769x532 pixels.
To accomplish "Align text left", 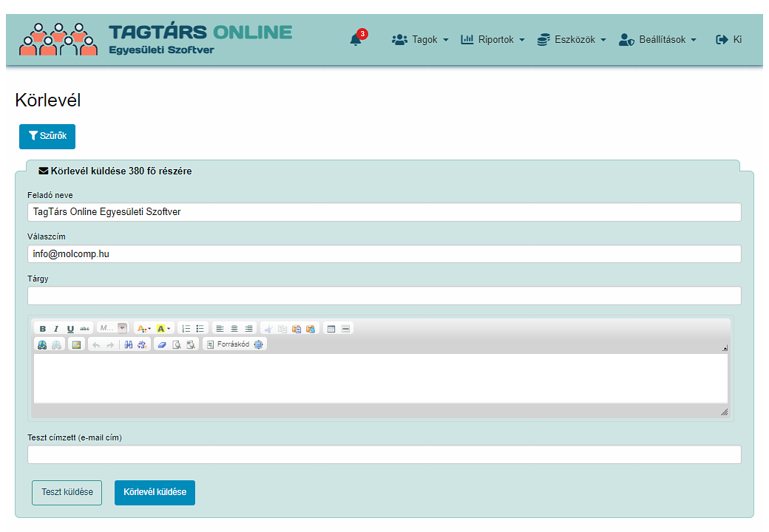I will point(220,329).
